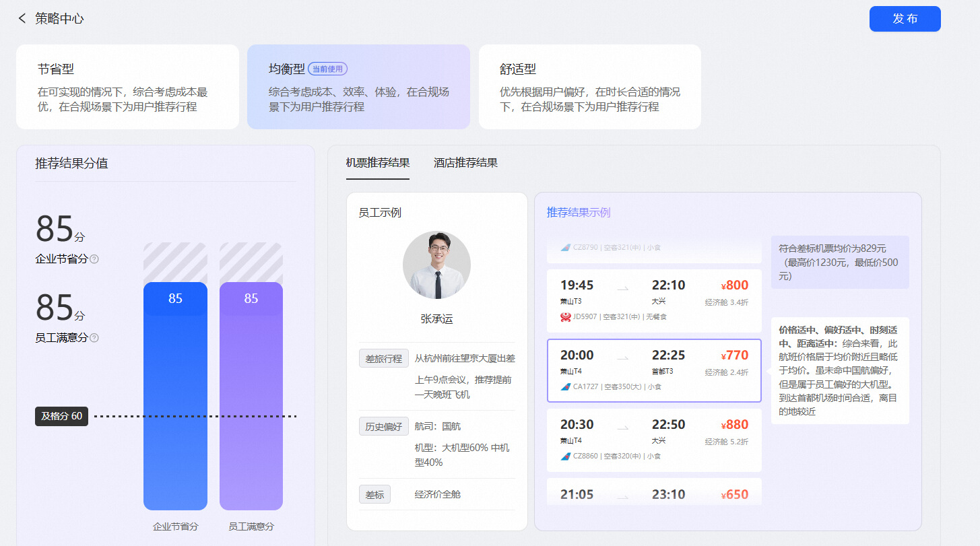The height and width of the screenshot is (546, 980).
Task: Select the 均衡型 strategy card
Action: pos(358,87)
